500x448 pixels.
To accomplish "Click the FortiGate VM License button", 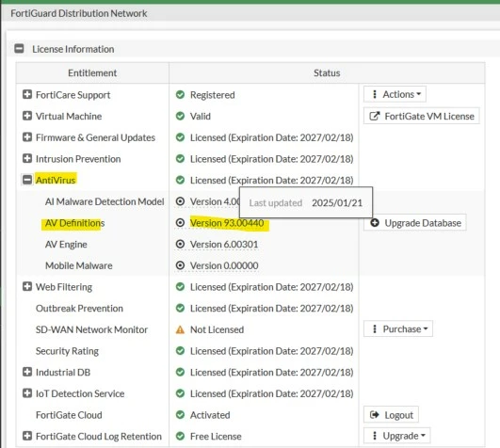I will [x=422, y=117].
